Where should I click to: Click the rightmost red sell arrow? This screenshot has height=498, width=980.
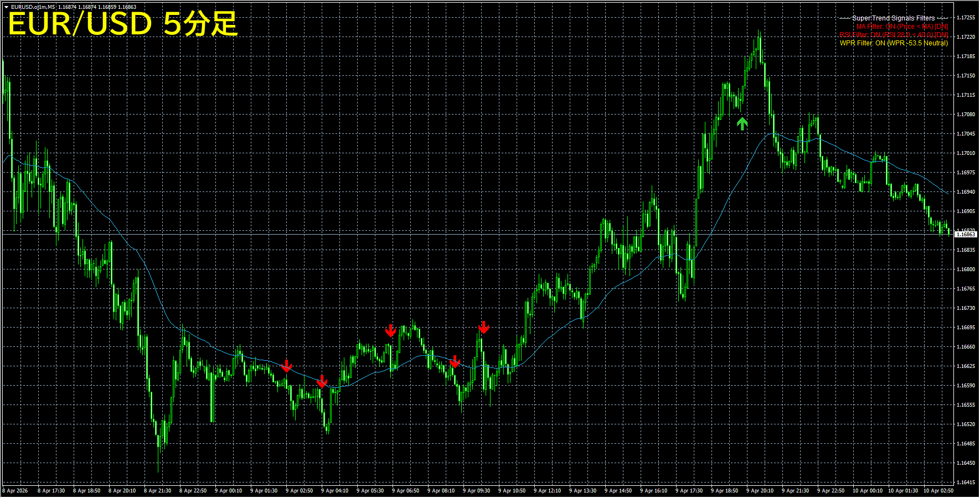tap(483, 327)
